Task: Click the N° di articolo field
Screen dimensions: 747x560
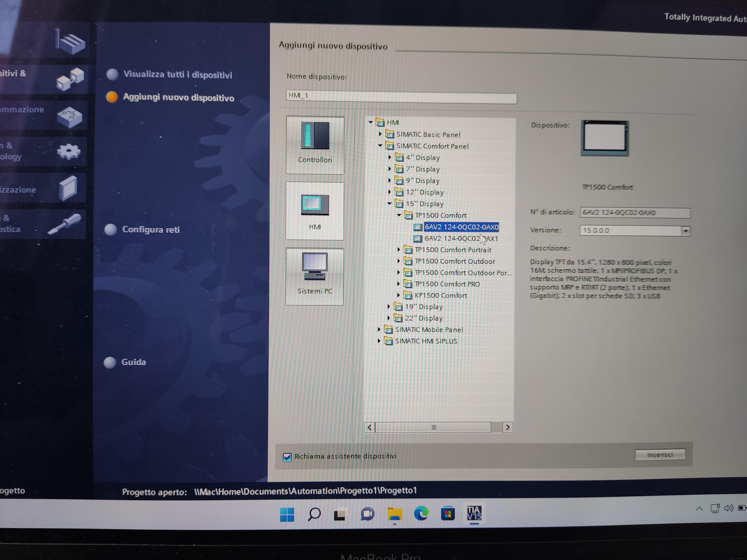Action: (x=635, y=213)
